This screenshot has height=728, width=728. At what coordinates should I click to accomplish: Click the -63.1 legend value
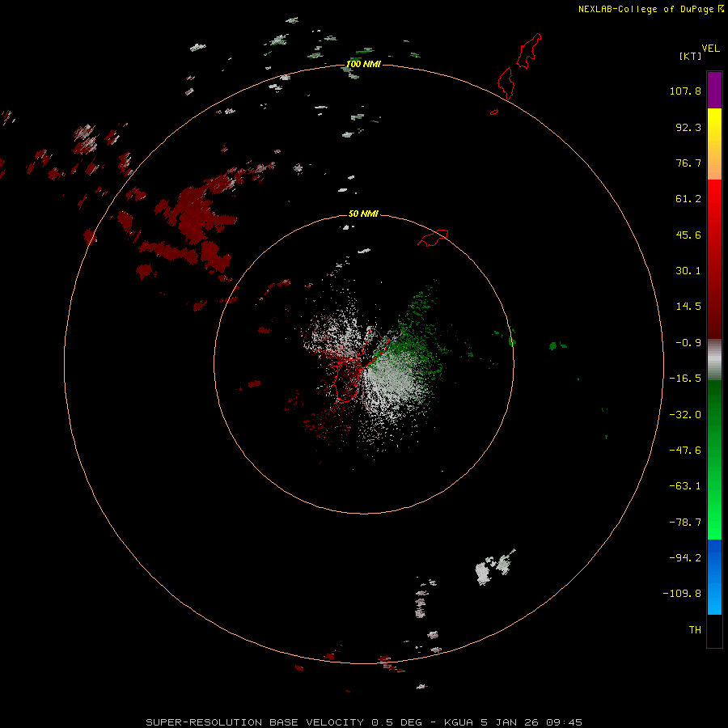click(685, 486)
